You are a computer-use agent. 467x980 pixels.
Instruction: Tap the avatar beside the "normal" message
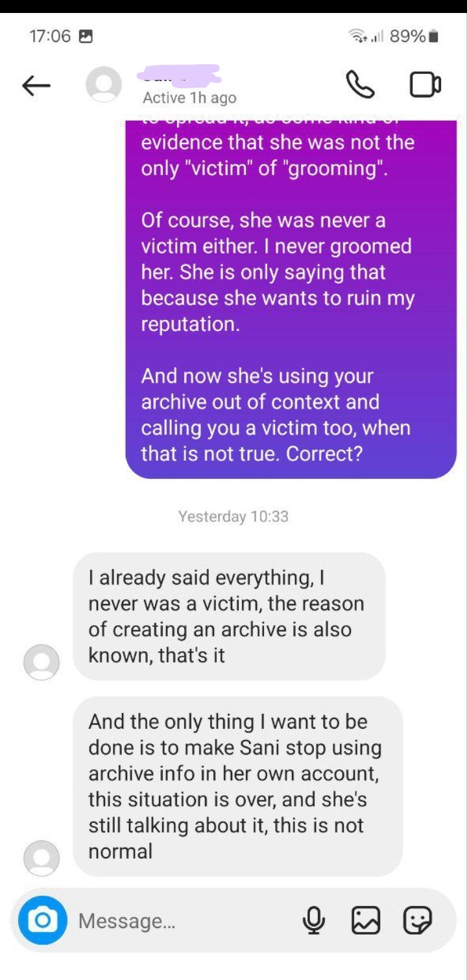[x=42, y=858]
